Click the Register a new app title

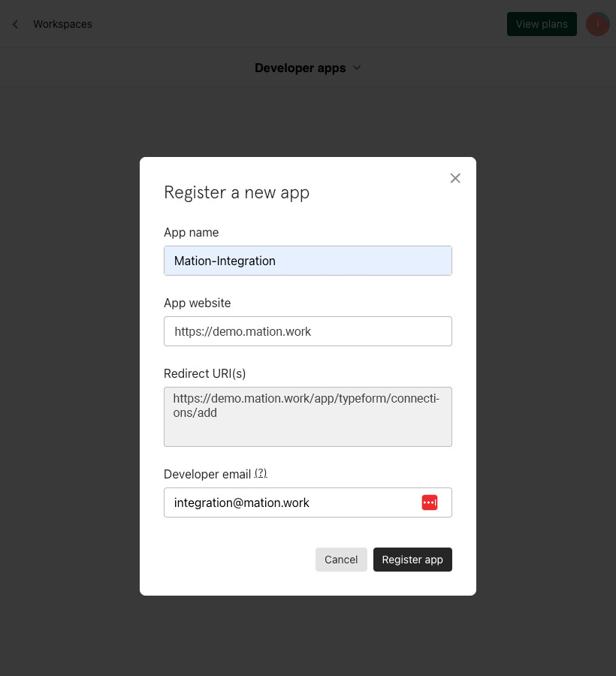[237, 193]
